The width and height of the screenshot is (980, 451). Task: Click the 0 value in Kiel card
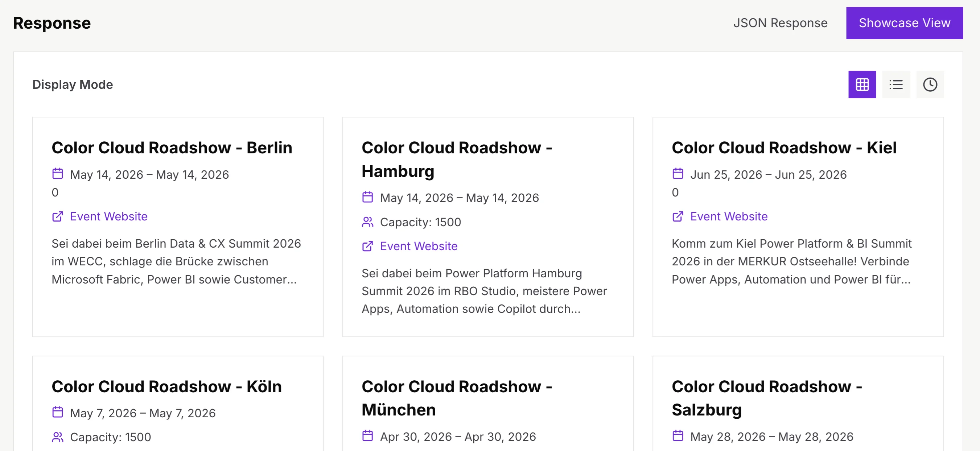pyautogui.click(x=675, y=193)
